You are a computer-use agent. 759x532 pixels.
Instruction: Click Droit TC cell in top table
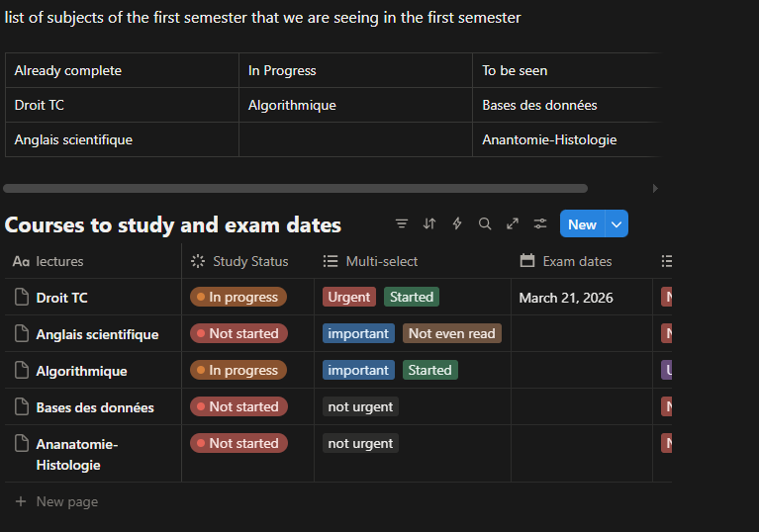pyautogui.click(x=122, y=105)
